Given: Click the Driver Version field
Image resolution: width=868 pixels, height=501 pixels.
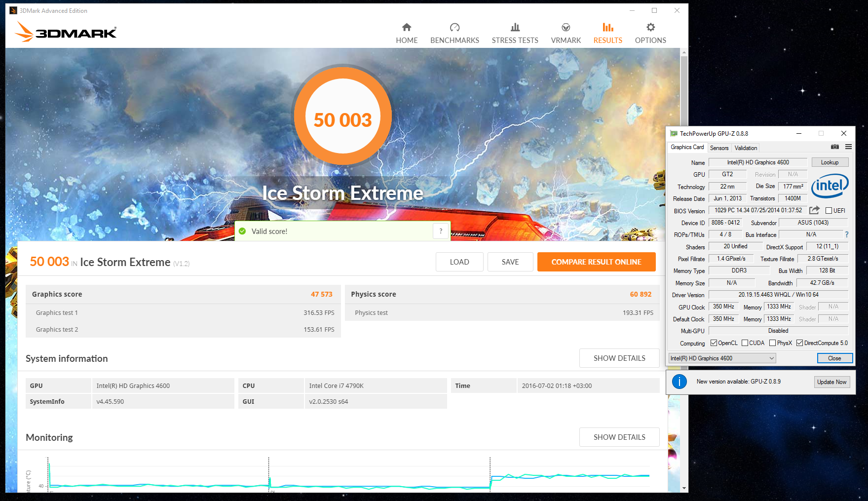Looking at the screenshot, I should pos(778,295).
